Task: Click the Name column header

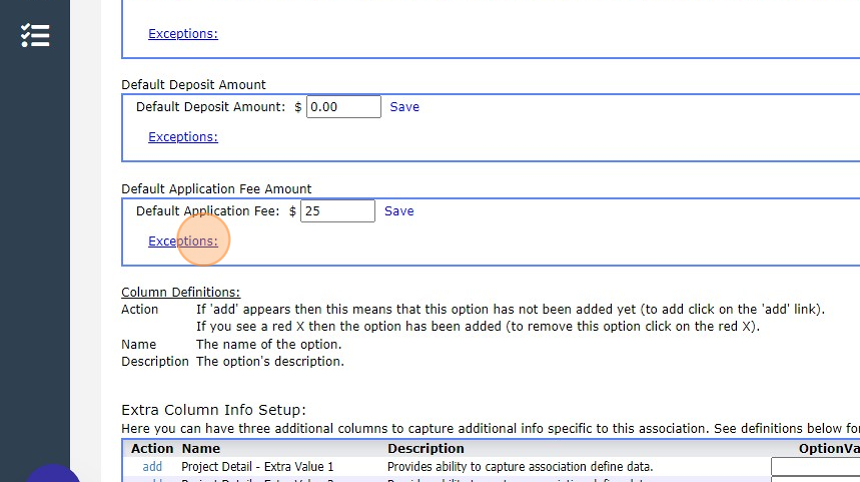Action: 201,449
